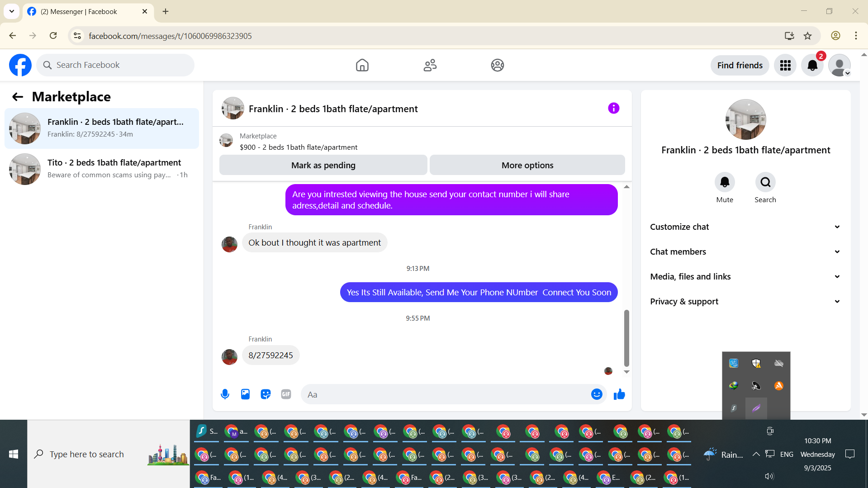View site information icon beside the URL
Screen dimensions: 868x488
pos(77,36)
